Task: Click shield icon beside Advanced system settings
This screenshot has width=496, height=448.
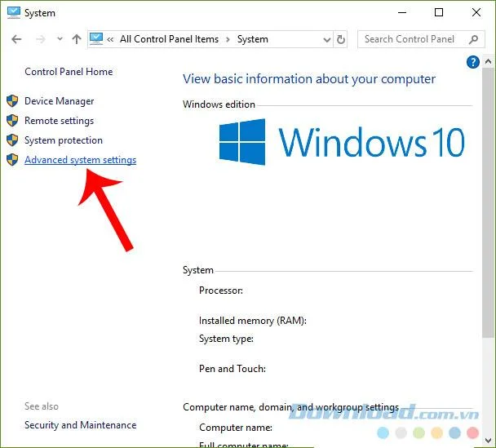Action: tap(12, 160)
